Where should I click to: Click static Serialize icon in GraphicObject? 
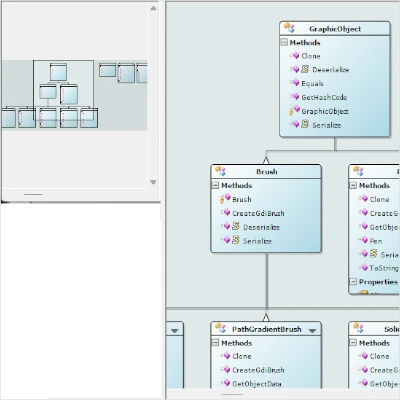click(299, 125)
